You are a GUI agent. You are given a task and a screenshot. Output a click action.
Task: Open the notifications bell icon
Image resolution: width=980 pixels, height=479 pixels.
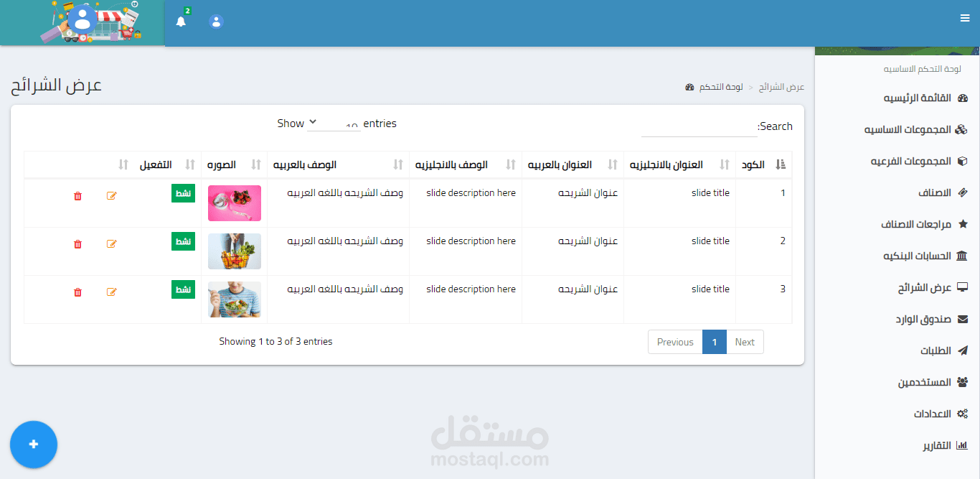pos(181,22)
